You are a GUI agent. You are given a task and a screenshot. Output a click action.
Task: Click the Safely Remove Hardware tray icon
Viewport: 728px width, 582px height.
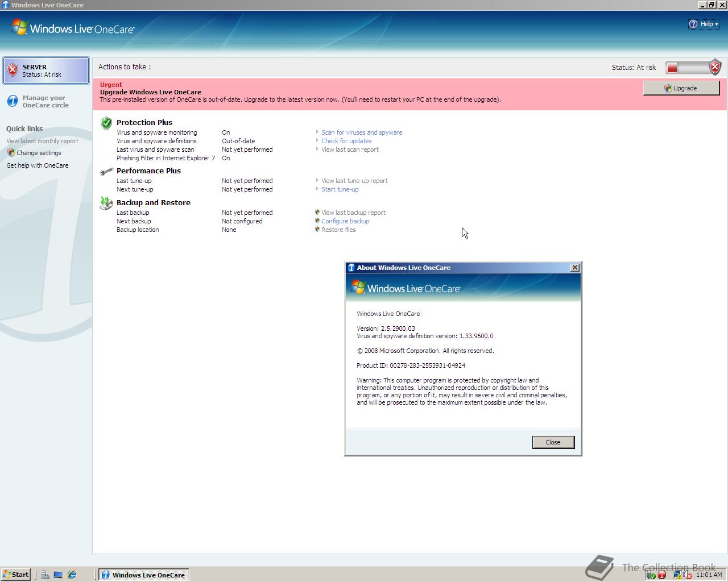pos(651,575)
